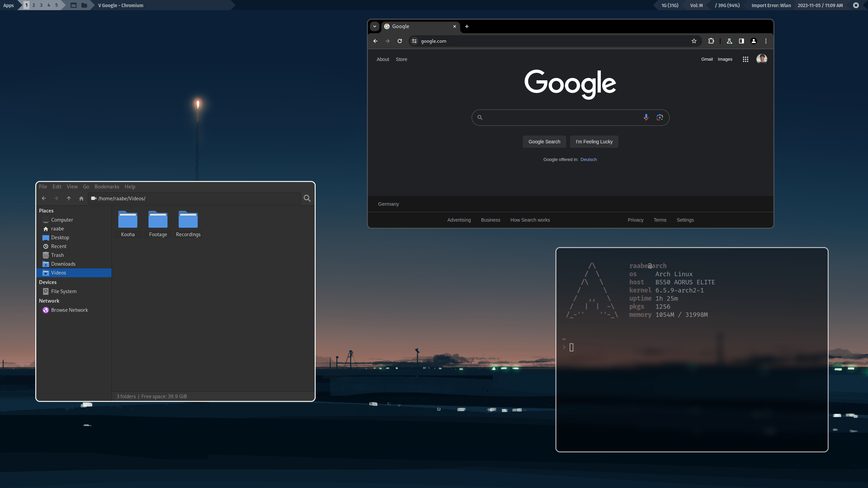
Task: Open the Apps launcher in top bar
Action: click(x=8, y=5)
